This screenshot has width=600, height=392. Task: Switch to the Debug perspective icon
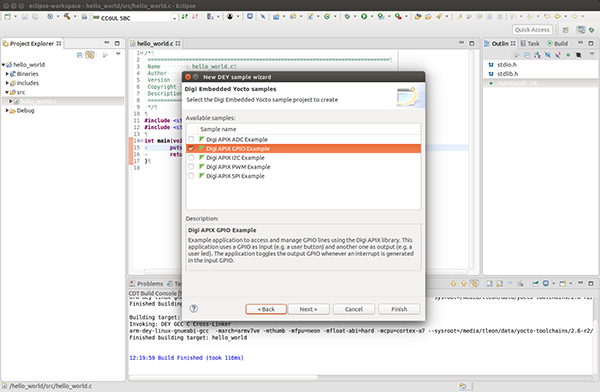(592, 29)
